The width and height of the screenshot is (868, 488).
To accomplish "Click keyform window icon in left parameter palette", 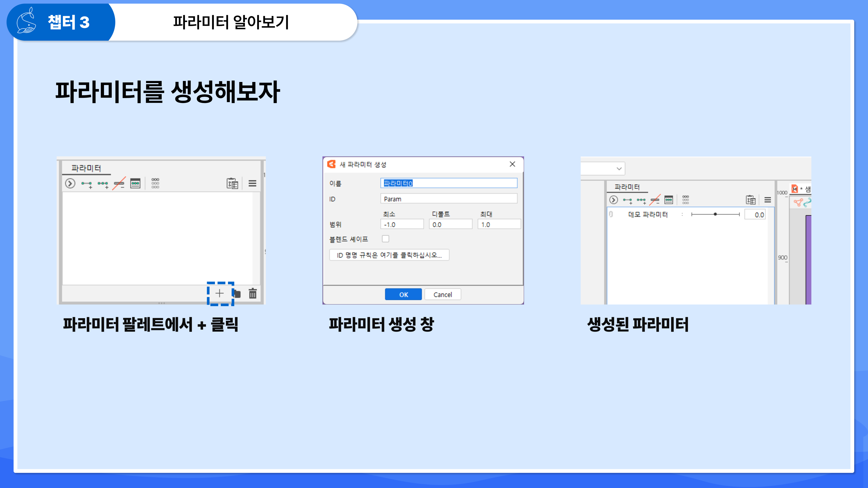I will [x=135, y=183].
